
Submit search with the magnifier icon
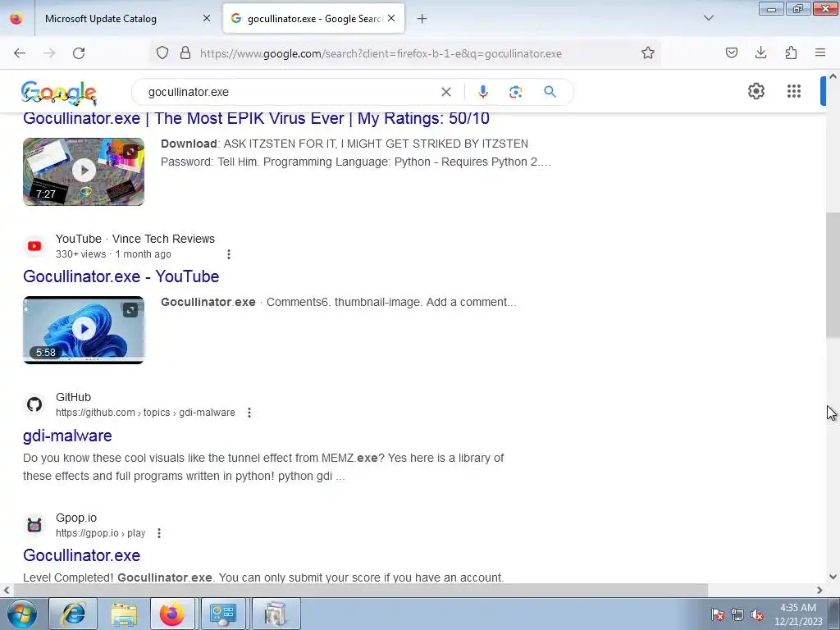pos(550,92)
